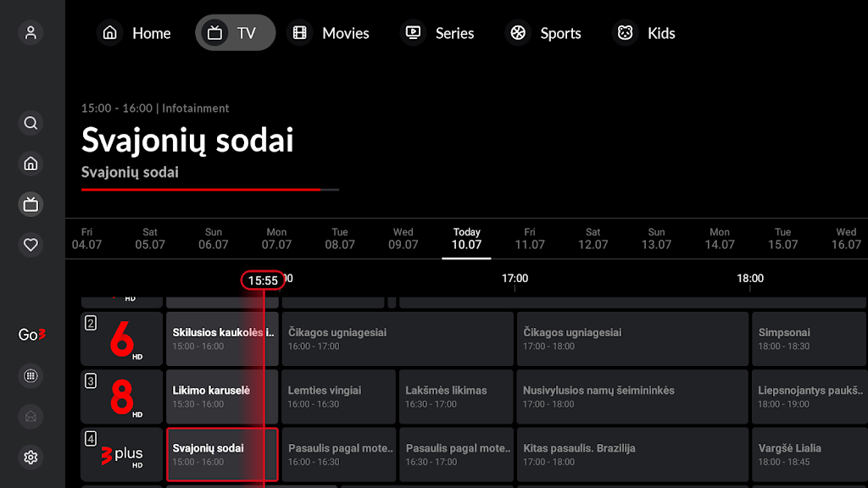Select Likimo karuselė program
The image size is (868, 488).
(x=221, y=396)
